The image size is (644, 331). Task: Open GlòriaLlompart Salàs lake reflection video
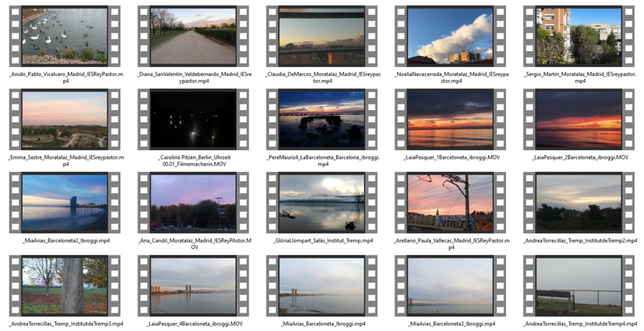point(322,203)
